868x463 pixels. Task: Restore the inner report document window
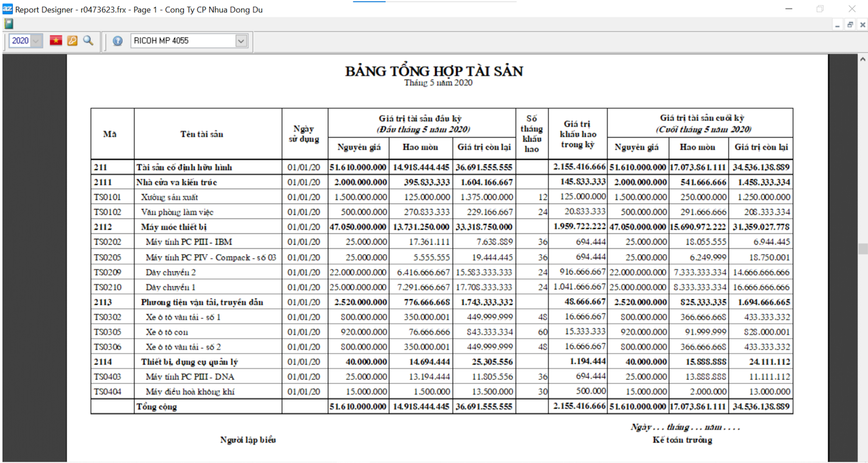click(849, 25)
